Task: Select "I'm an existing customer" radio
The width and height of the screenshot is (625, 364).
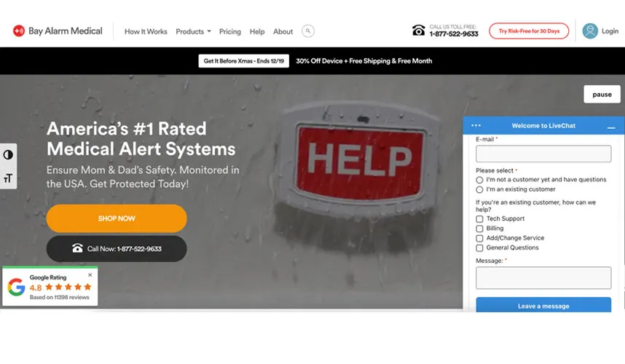Action: coord(479,189)
